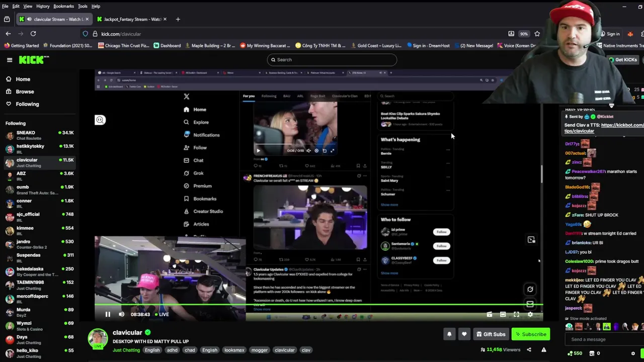Jump to LIVE in the player
This screenshot has height=362, width=644.
(161, 314)
